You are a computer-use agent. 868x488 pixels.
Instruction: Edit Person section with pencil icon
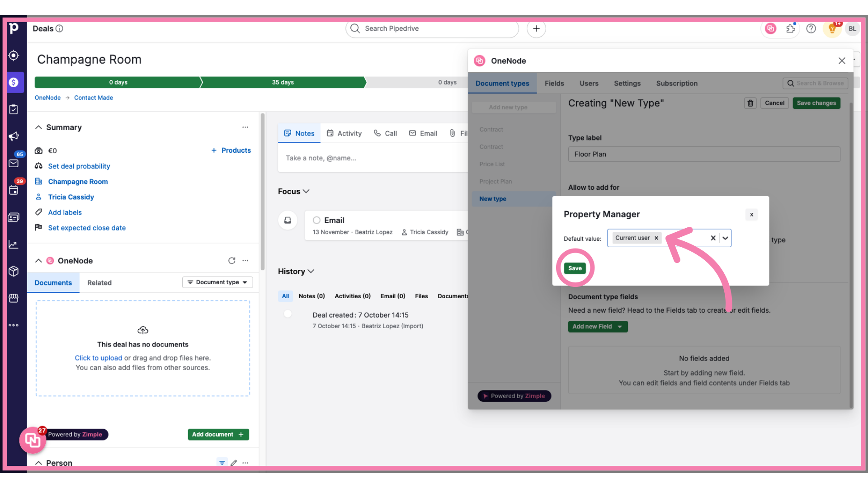pyautogui.click(x=234, y=463)
